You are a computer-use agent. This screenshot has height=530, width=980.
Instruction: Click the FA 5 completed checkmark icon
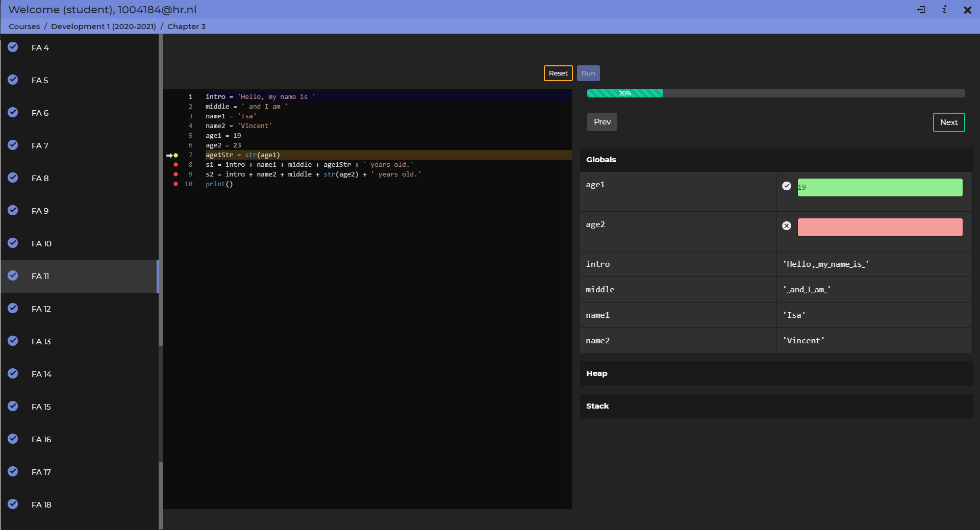(x=13, y=80)
